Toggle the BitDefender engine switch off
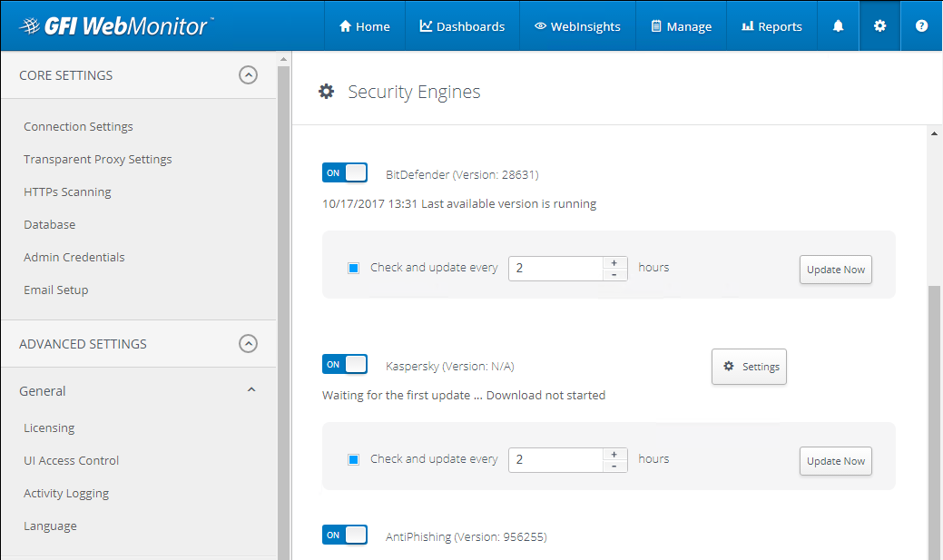 [x=345, y=172]
